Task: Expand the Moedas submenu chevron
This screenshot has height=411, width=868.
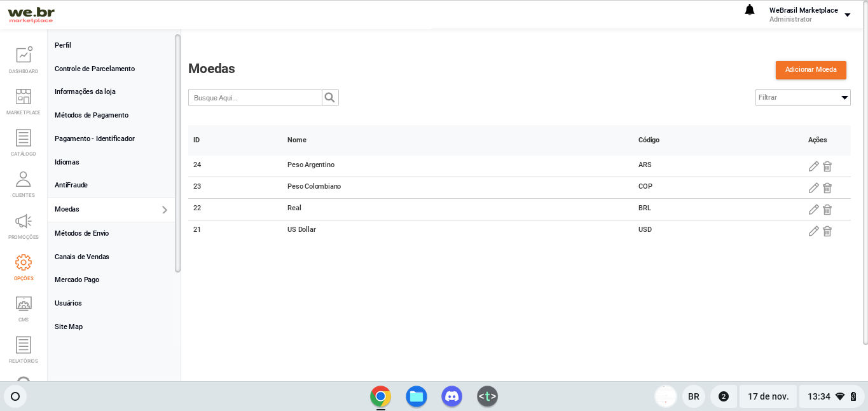Action: [165, 210]
